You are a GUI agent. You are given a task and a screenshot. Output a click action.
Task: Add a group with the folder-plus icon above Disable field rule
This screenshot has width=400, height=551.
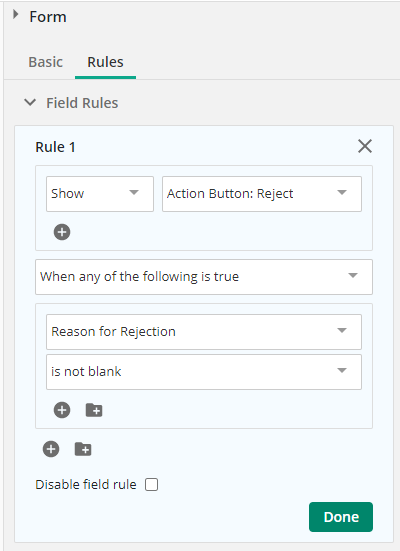(83, 449)
